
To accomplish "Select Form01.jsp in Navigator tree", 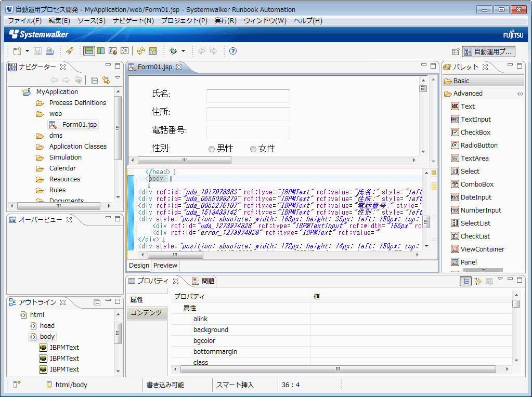I will point(73,124).
